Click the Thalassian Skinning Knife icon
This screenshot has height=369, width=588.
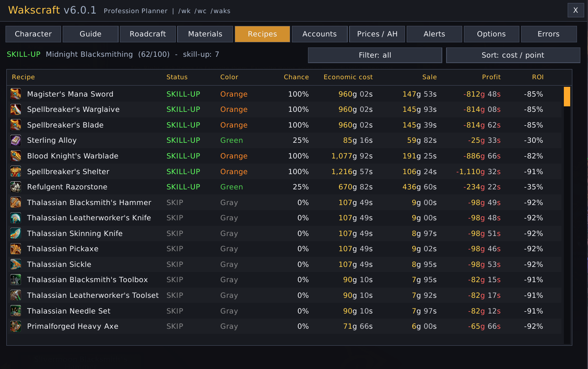(x=16, y=233)
